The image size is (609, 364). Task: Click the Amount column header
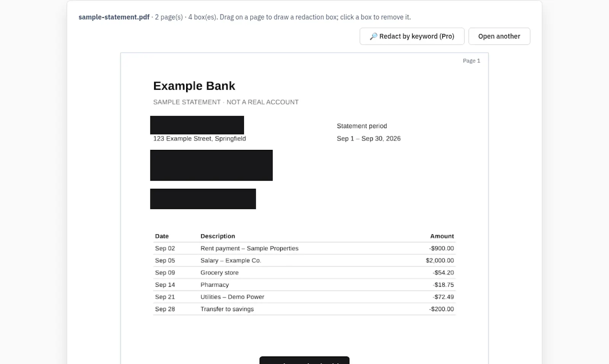[442, 236]
